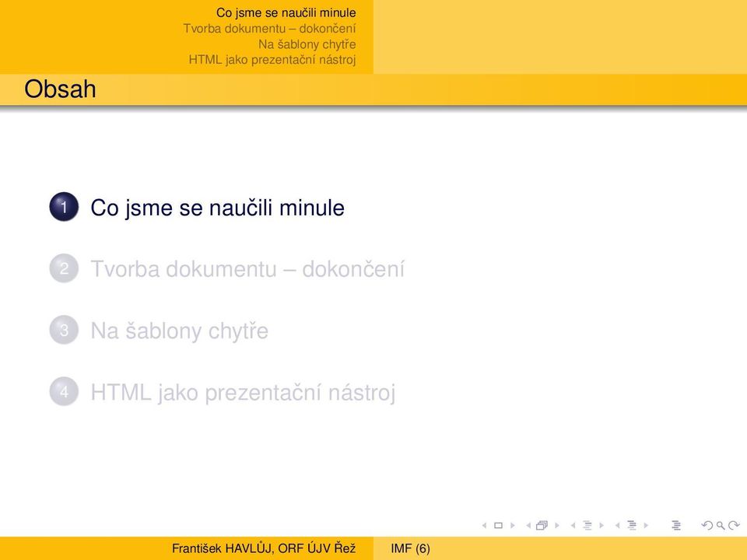Open header link 'Tvorba dokumentu – dokončení'
747x560 pixels.
coord(270,29)
